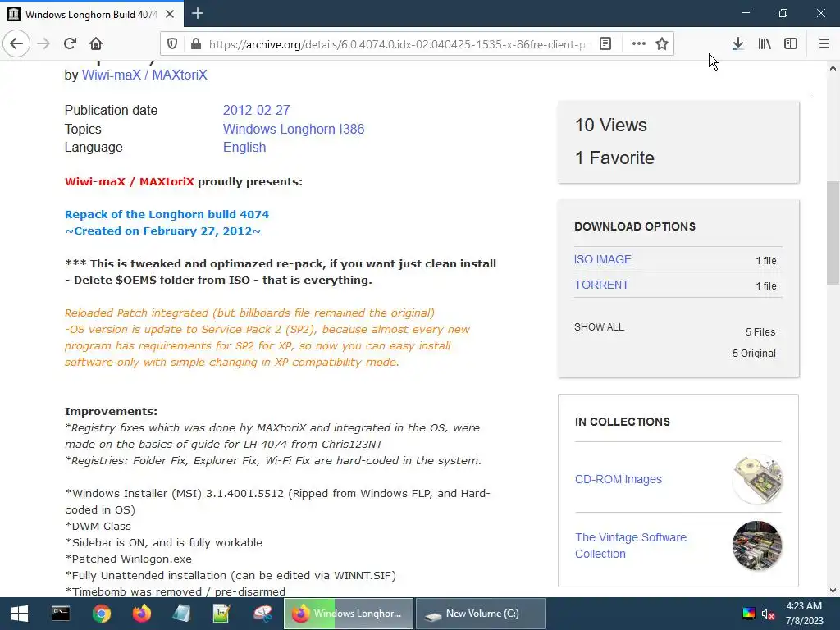
Task: Download the TORRENT option
Action: (x=601, y=285)
